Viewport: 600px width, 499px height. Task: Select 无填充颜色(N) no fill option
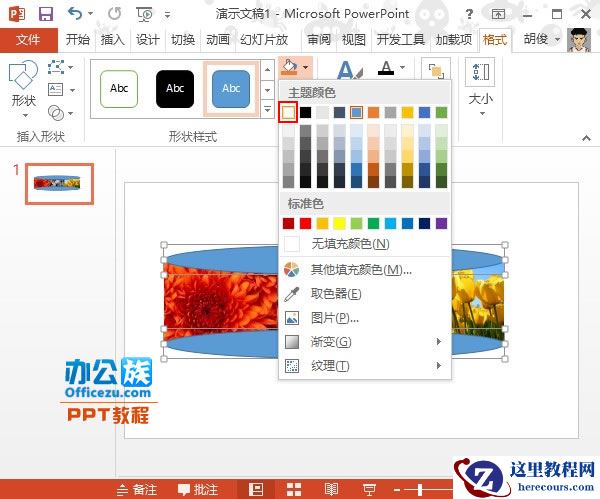(x=365, y=244)
